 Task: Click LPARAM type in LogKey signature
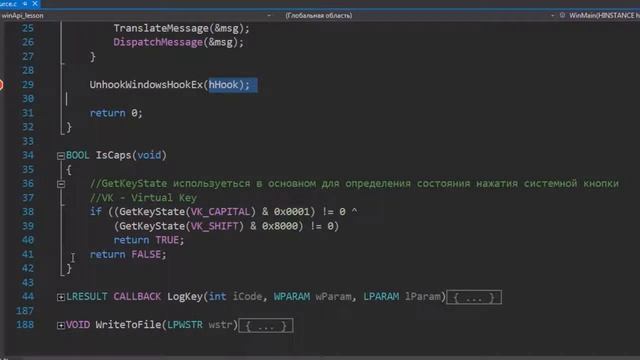click(381, 296)
